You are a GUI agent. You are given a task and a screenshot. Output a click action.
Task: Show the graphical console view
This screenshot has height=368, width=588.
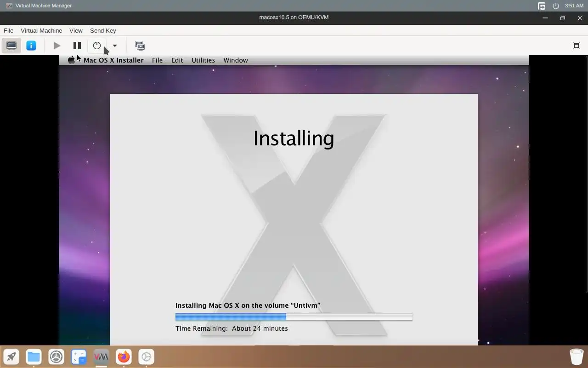(11, 46)
